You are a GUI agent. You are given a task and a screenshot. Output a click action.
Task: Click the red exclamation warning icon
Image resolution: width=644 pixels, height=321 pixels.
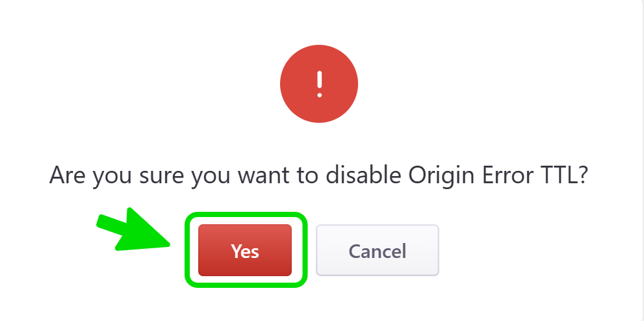[x=318, y=84]
